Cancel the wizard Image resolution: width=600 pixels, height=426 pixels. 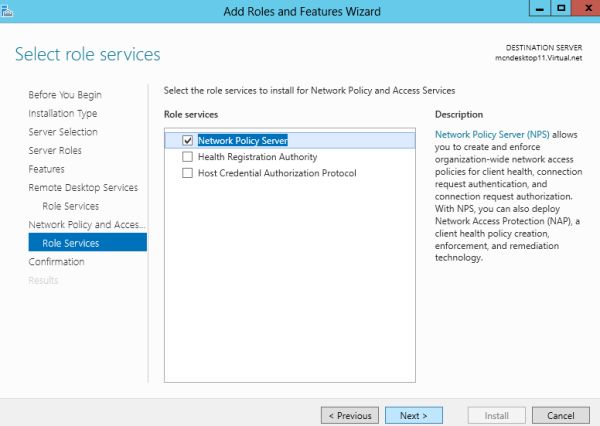[560, 415]
